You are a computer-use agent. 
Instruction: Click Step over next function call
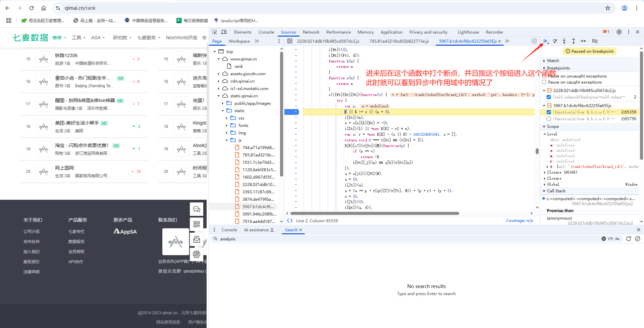[x=555, y=41]
